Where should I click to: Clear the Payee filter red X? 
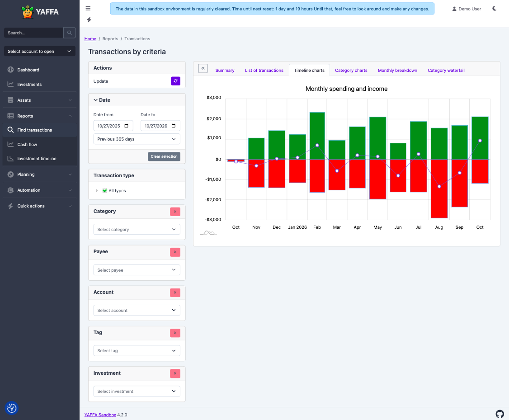click(x=175, y=252)
